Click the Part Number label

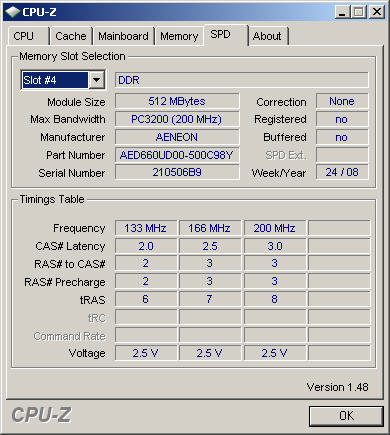(76, 155)
